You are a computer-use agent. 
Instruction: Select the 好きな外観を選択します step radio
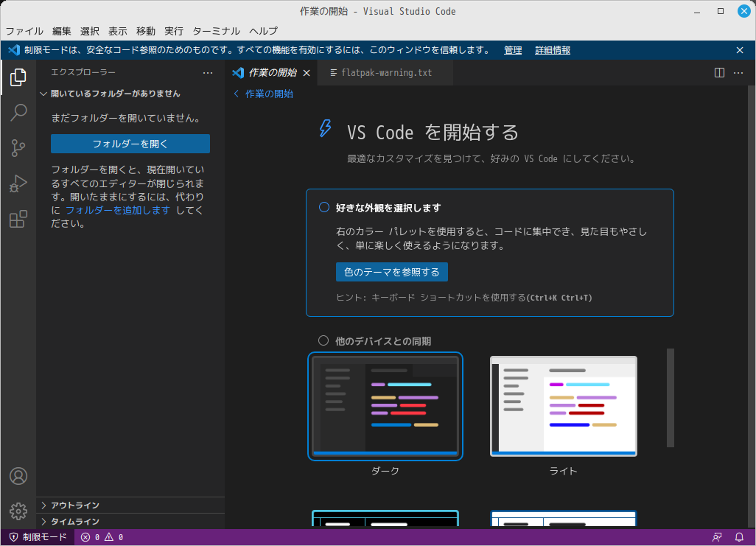point(324,207)
